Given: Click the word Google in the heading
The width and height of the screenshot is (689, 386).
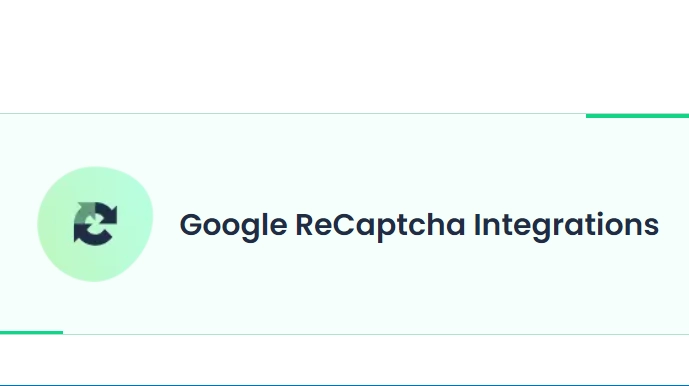Looking at the screenshot, I should point(233,226).
